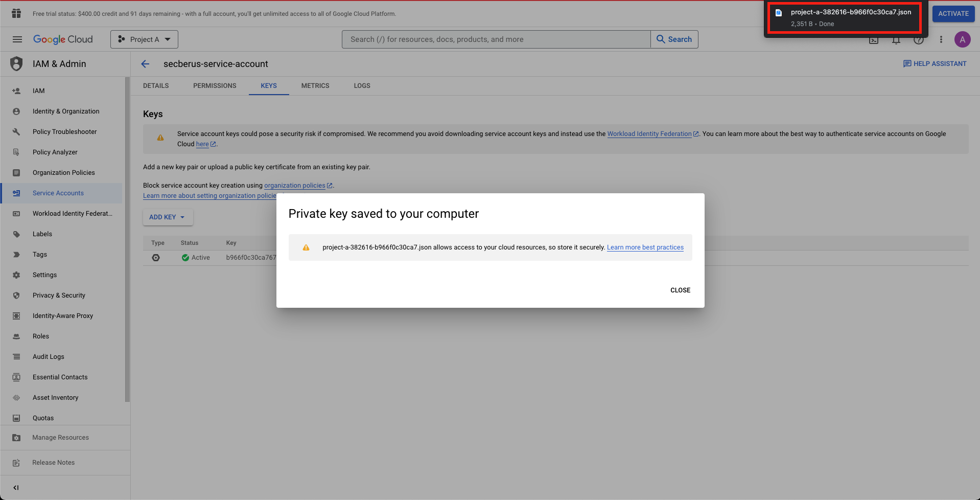Open the Help question mark icon

tap(919, 40)
